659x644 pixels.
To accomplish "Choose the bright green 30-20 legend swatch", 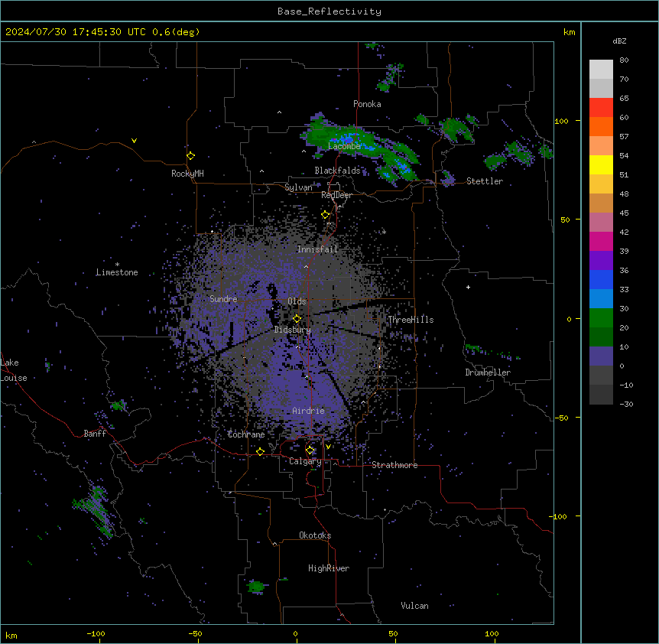I will pos(601,318).
